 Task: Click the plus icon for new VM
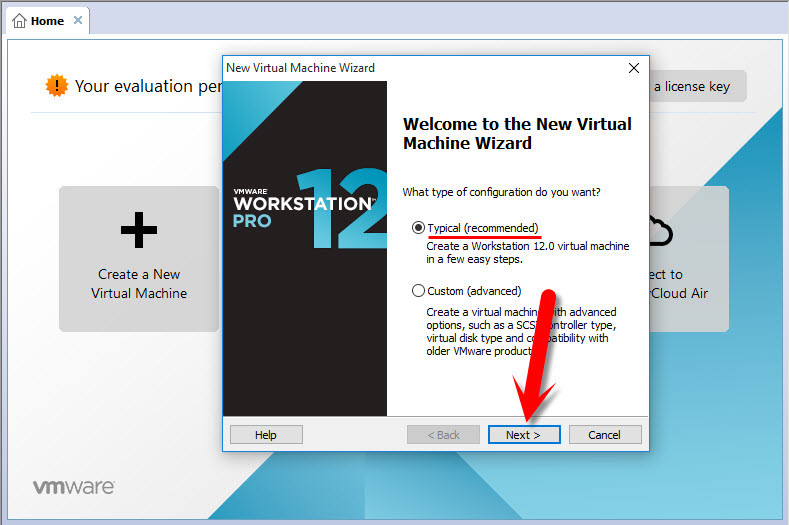point(139,230)
